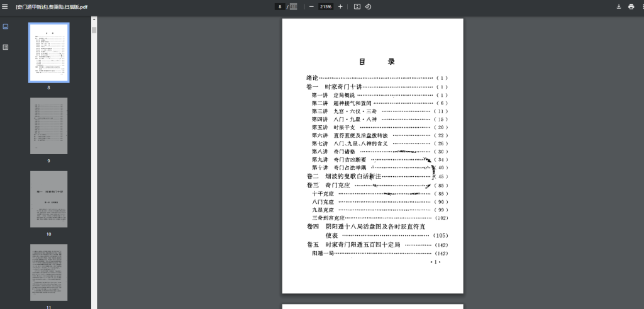Click the 卷二 烟波钓叟歌白话新注 entry
This screenshot has width=644, height=309.
(x=377, y=176)
